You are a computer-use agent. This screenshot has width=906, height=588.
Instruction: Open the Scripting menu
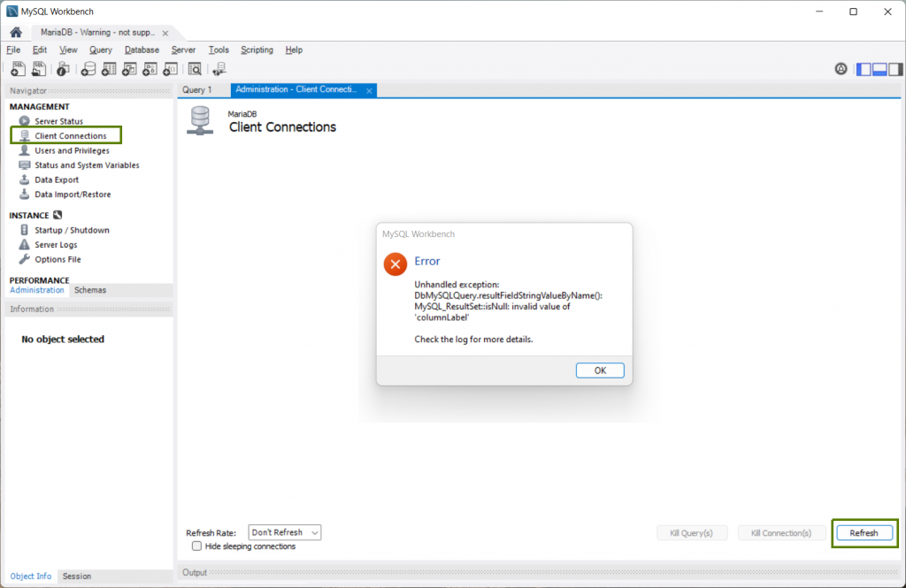click(x=257, y=50)
